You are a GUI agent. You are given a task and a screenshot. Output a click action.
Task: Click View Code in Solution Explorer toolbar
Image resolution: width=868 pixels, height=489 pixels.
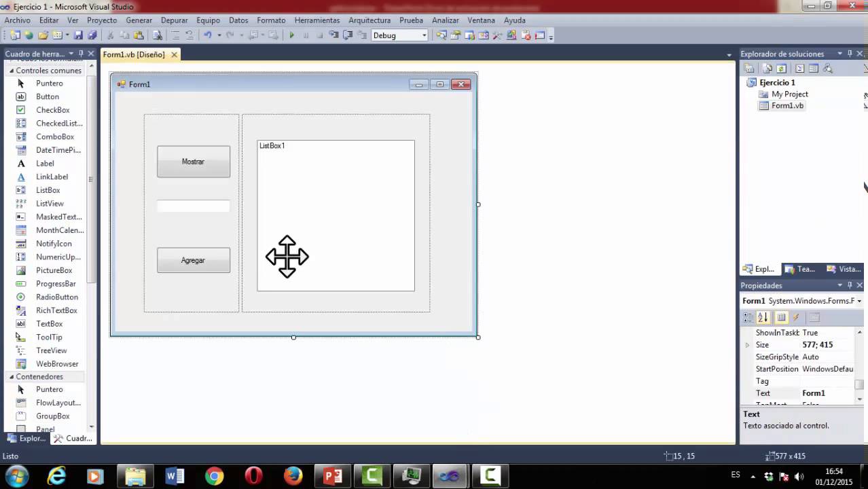(x=799, y=69)
